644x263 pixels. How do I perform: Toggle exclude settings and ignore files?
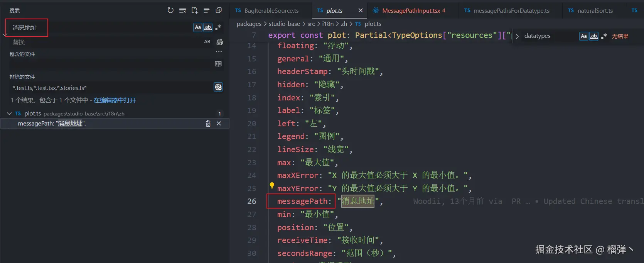click(x=218, y=87)
